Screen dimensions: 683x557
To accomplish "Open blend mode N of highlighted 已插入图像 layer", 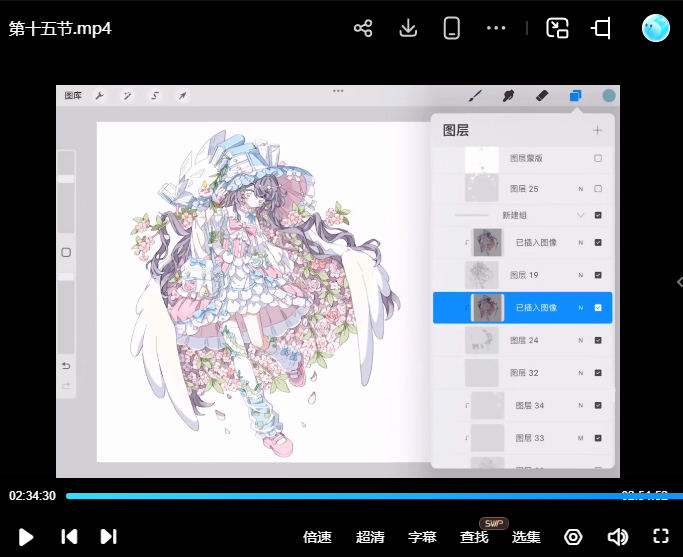I will point(581,307).
